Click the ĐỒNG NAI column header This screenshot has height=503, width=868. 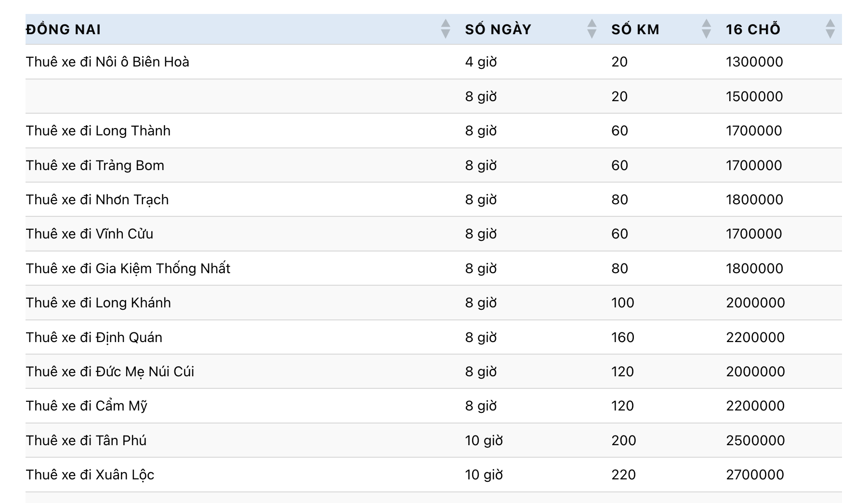64,29
